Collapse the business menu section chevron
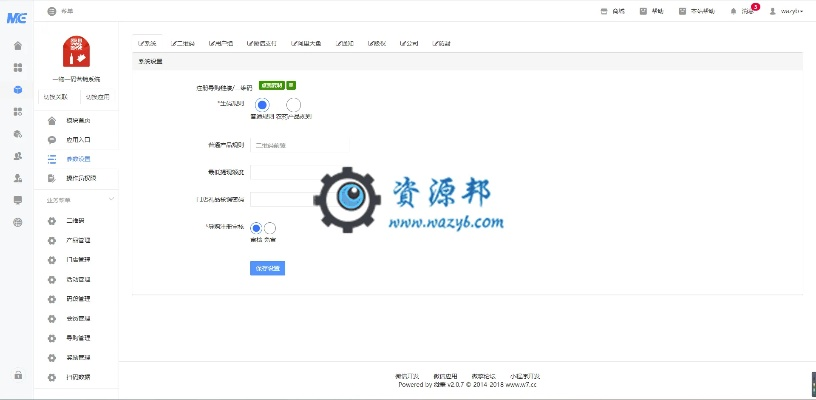This screenshot has width=816, height=400. pyautogui.click(x=111, y=199)
